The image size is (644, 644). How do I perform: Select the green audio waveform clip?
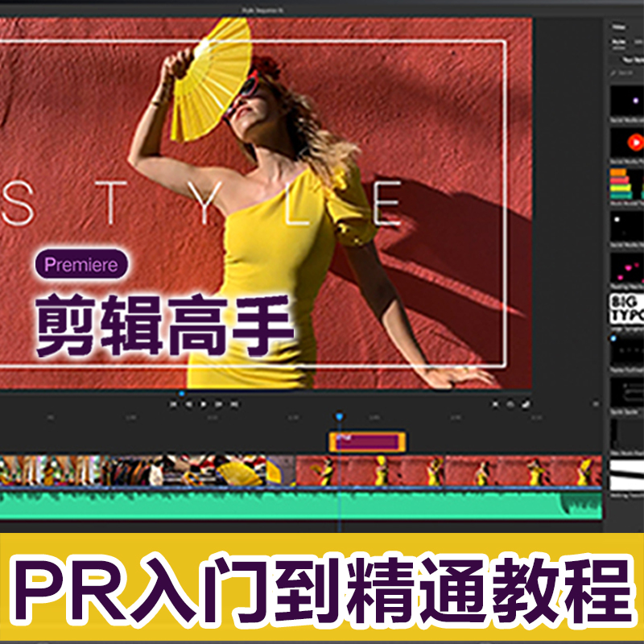(300, 505)
